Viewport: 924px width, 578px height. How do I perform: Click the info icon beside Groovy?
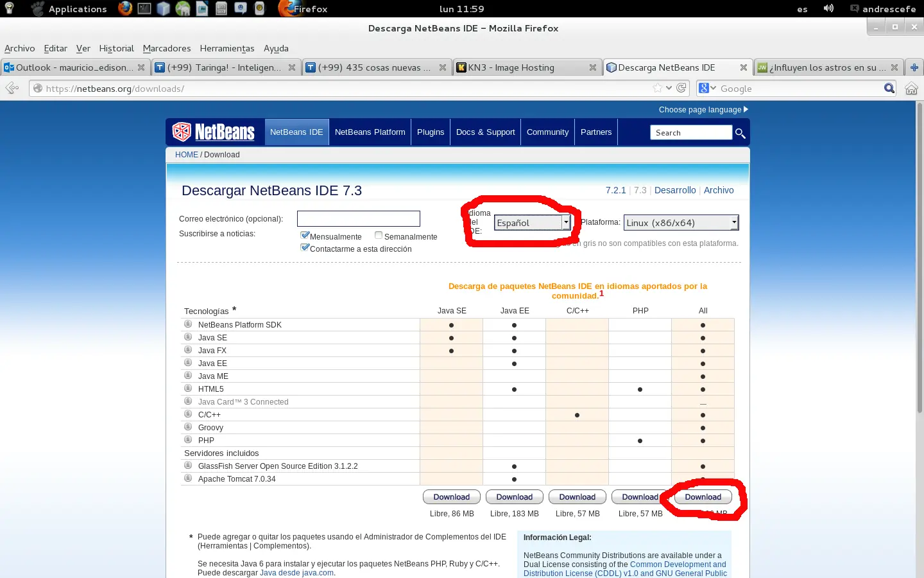189,427
